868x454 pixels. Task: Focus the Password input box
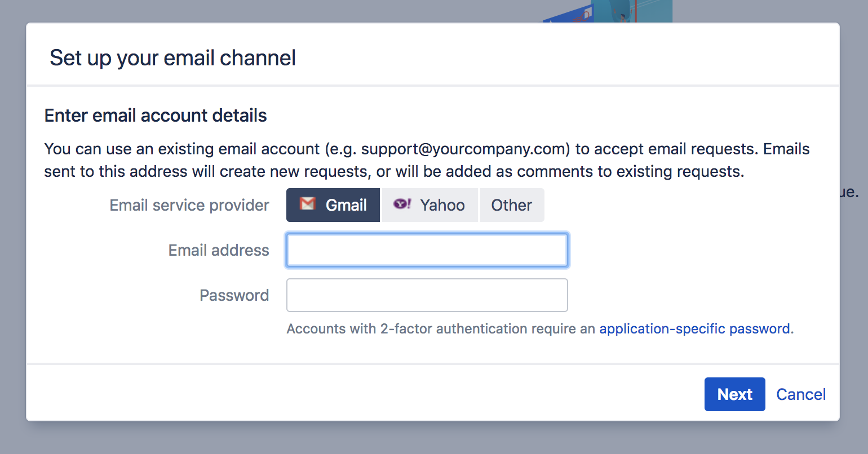coord(427,295)
